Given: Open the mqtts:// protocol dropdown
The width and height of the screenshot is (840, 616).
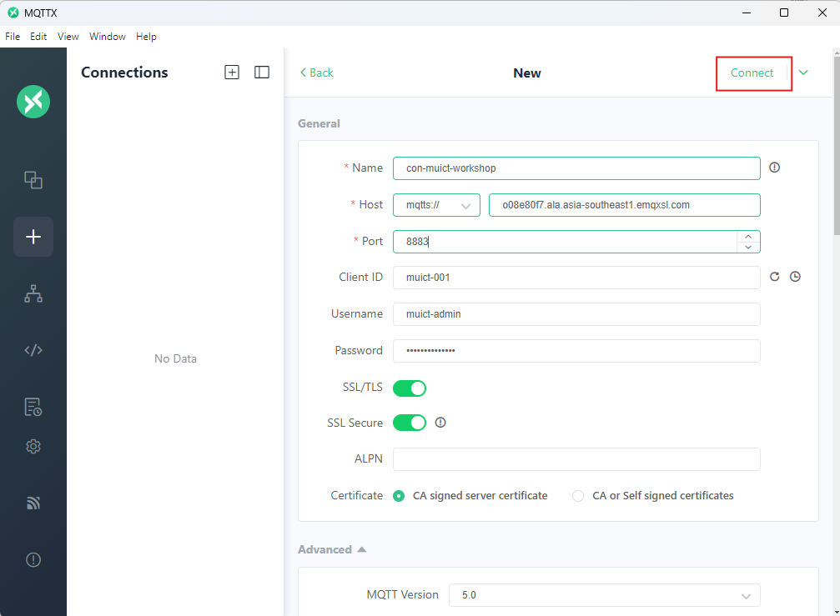Looking at the screenshot, I should pyautogui.click(x=436, y=205).
